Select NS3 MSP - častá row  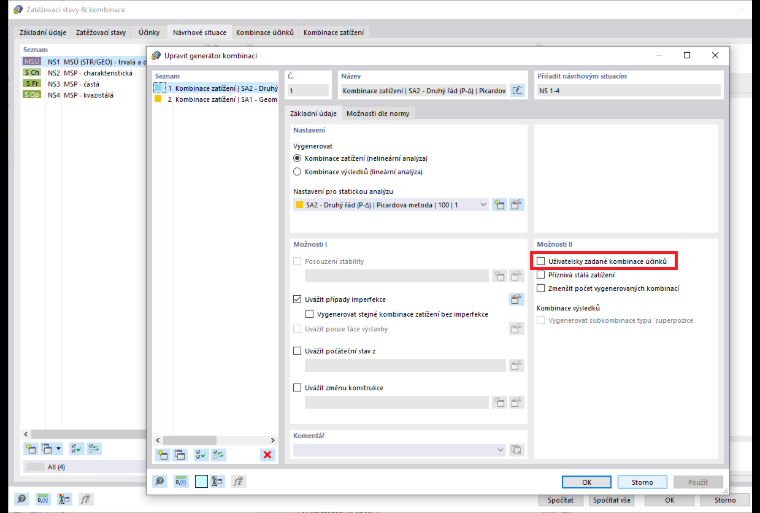pyautogui.click(x=84, y=84)
